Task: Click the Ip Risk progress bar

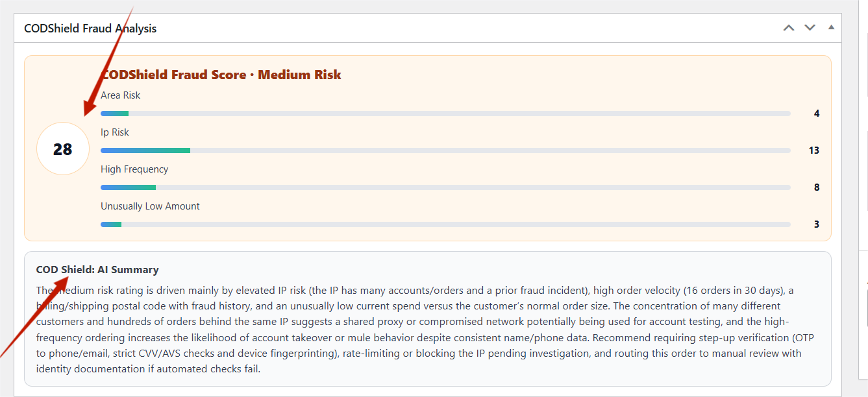Action: (x=445, y=150)
